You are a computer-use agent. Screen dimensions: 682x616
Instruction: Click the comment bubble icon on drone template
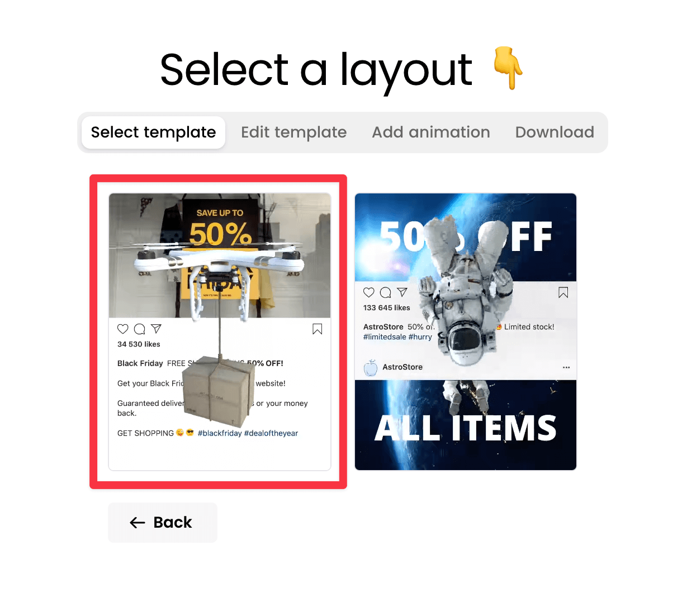140,329
